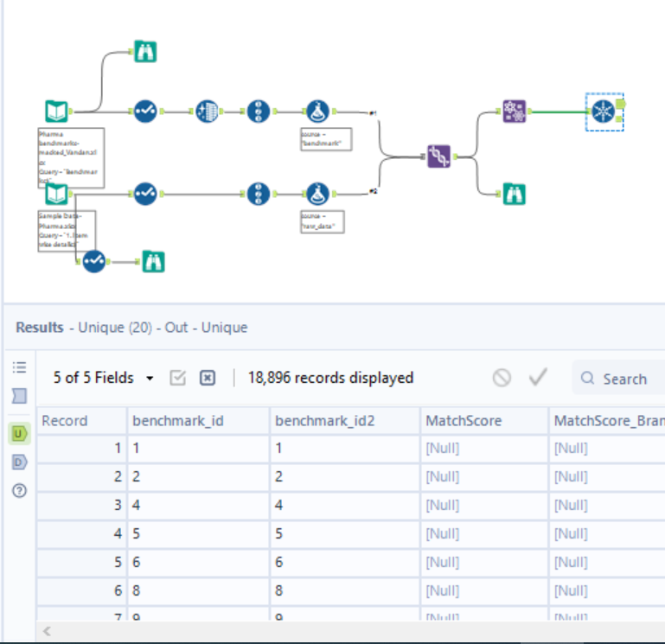Image resolution: width=665 pixels, height=644 pixels.
Task: Click the Formula tool annotated "benchmark"
Action: point(318,112)
